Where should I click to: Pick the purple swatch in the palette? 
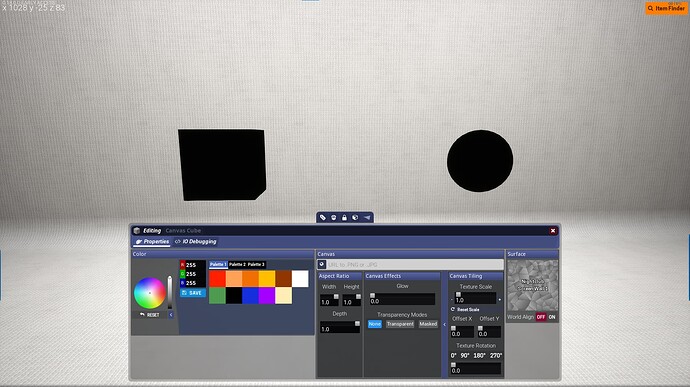(x=267, y=295)
